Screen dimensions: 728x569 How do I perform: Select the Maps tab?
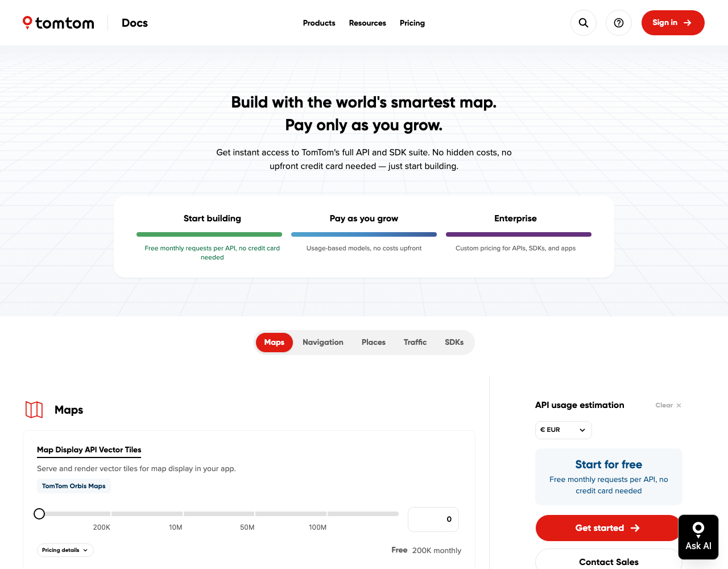(274, 343)
